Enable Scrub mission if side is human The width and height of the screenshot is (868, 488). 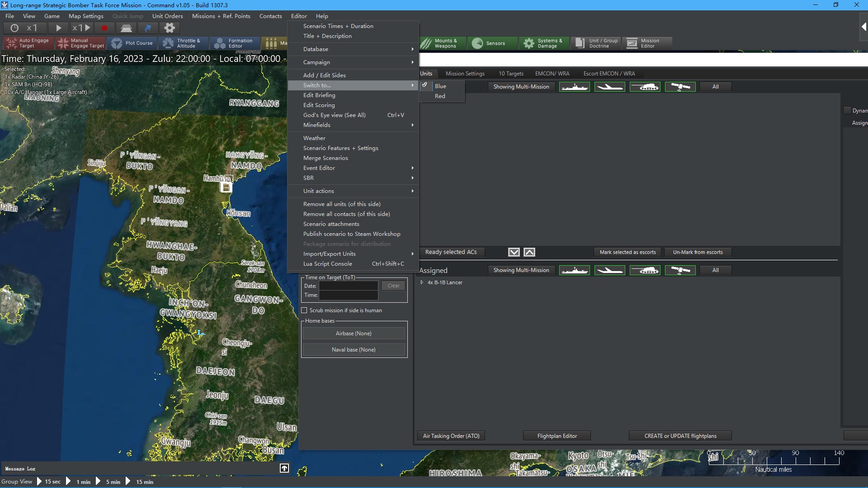coord(304,310)
